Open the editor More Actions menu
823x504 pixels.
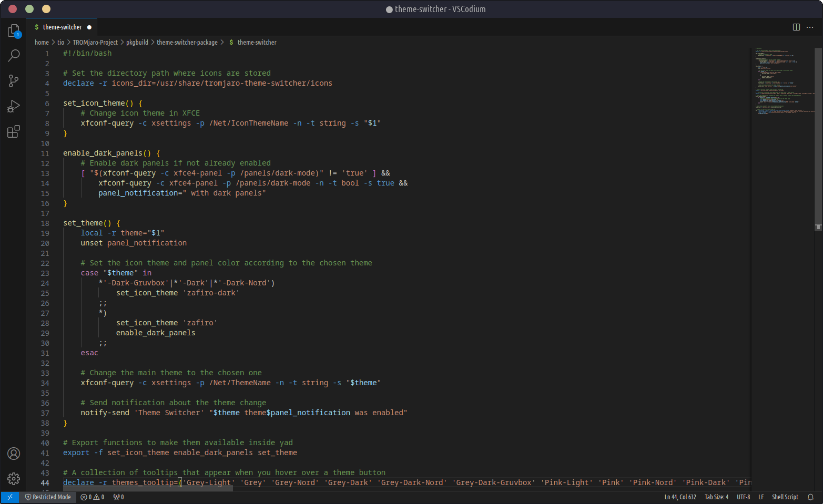coord(810,27)
